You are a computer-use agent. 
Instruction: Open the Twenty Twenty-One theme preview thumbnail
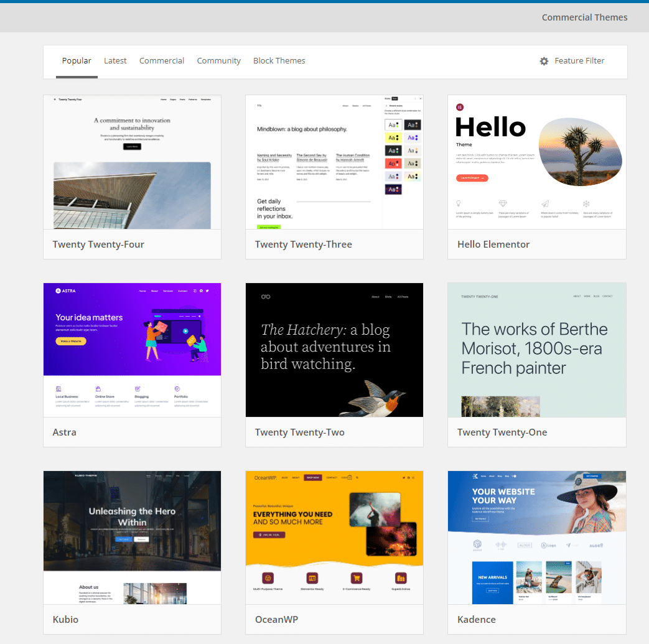[x=537, y=350]
